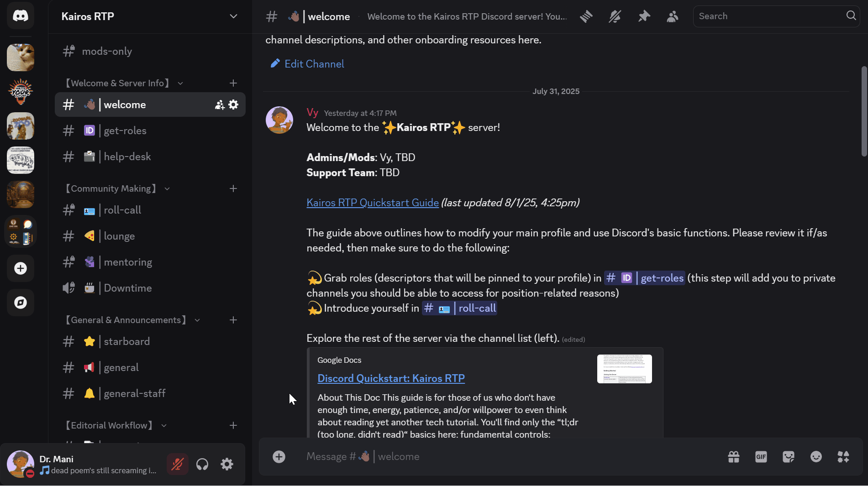Attach a file via the plus button
Viewport: 868px width, 486px height.
pyautogui.click(x=279, y=457)
